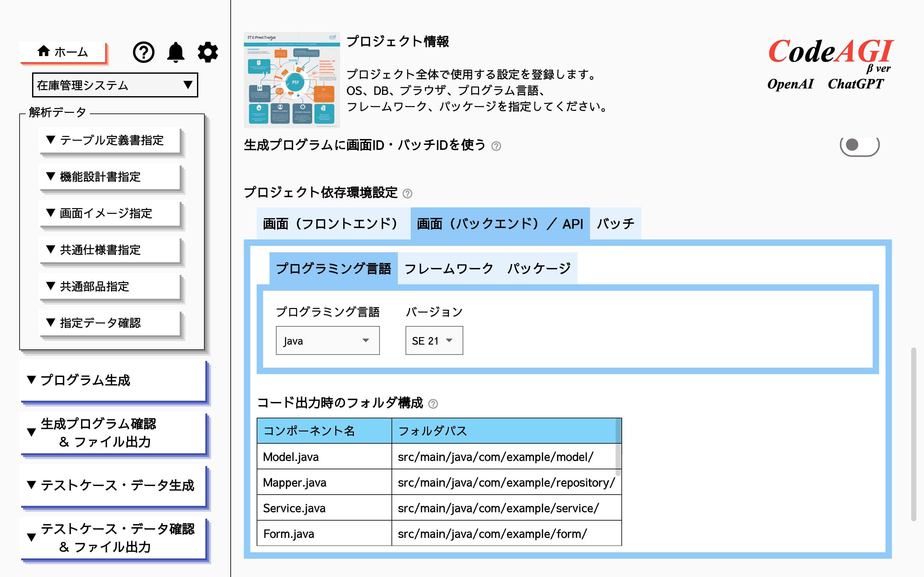Open the notifications bell icon
The height and width of the screenshot is (577, 924).
tap(175, 52)
